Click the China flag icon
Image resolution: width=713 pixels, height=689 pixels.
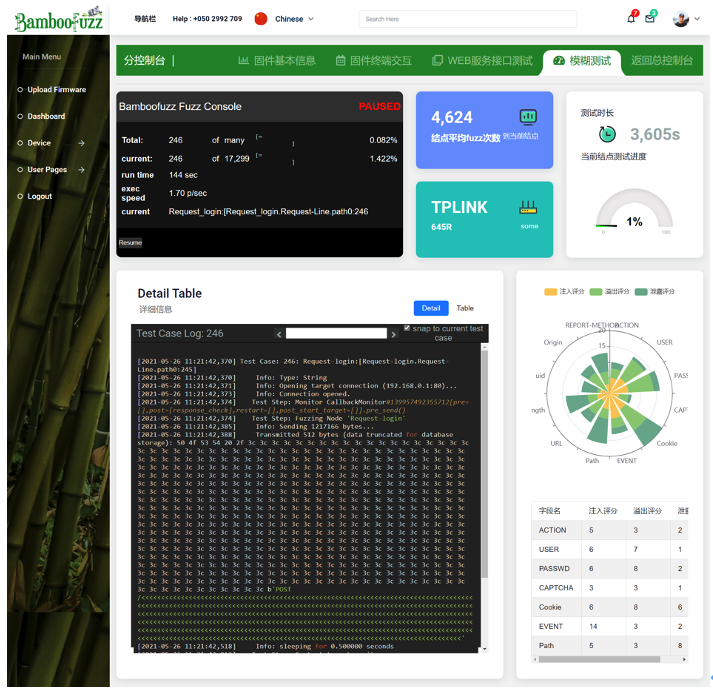click(x=261, y=19)
